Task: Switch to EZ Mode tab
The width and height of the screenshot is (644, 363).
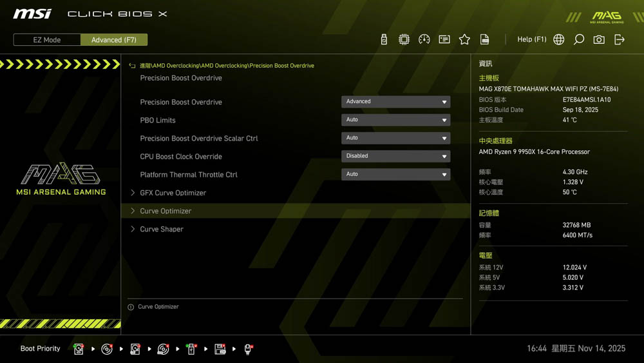Action: [x=47, y=40]
